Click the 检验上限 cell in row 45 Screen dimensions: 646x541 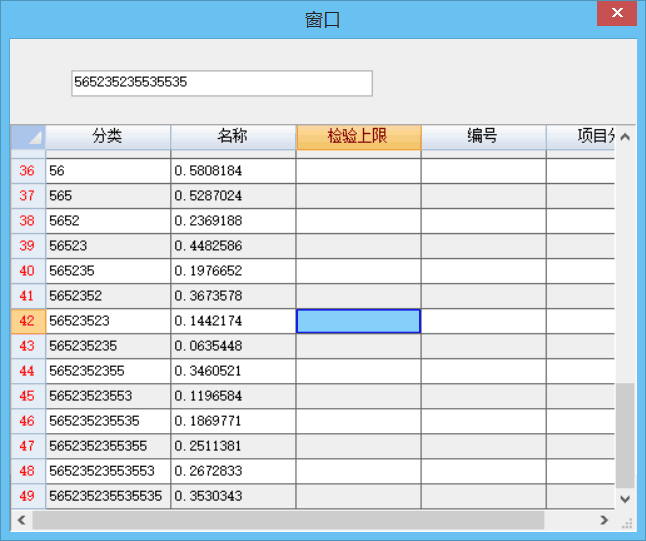point(358,396)
